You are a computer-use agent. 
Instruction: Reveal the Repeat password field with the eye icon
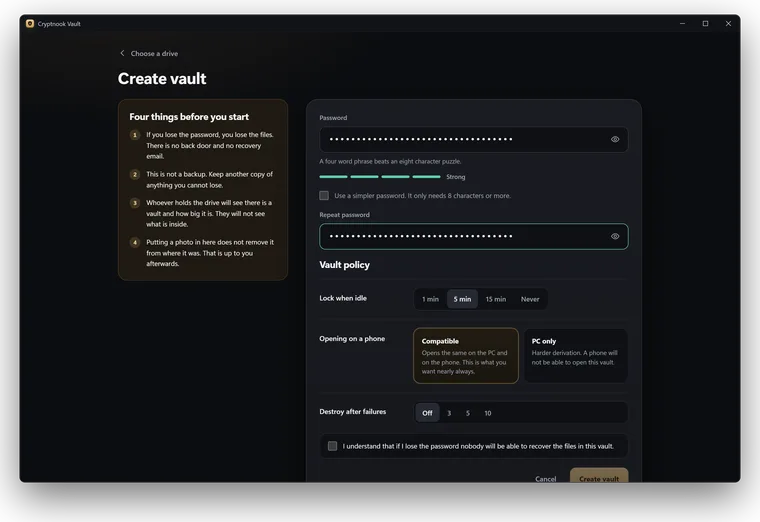coord(615,237)
